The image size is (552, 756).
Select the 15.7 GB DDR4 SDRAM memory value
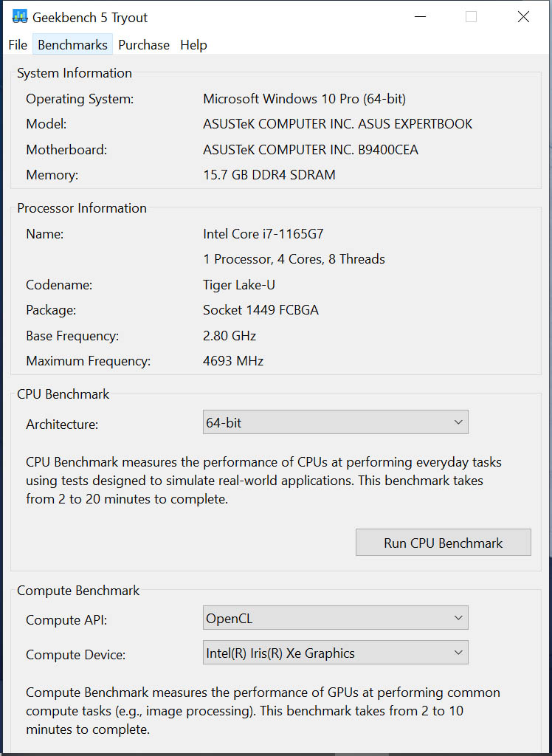pos(269,175)
